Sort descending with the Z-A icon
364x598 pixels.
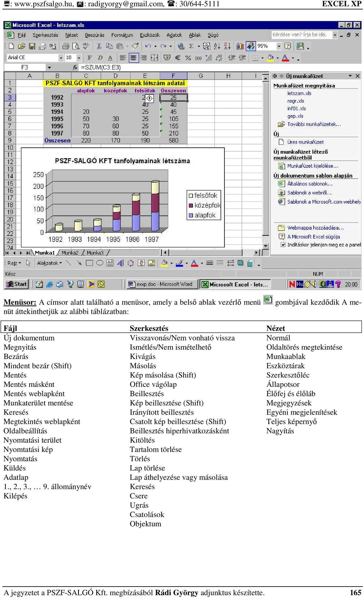(x=227, y=46)
